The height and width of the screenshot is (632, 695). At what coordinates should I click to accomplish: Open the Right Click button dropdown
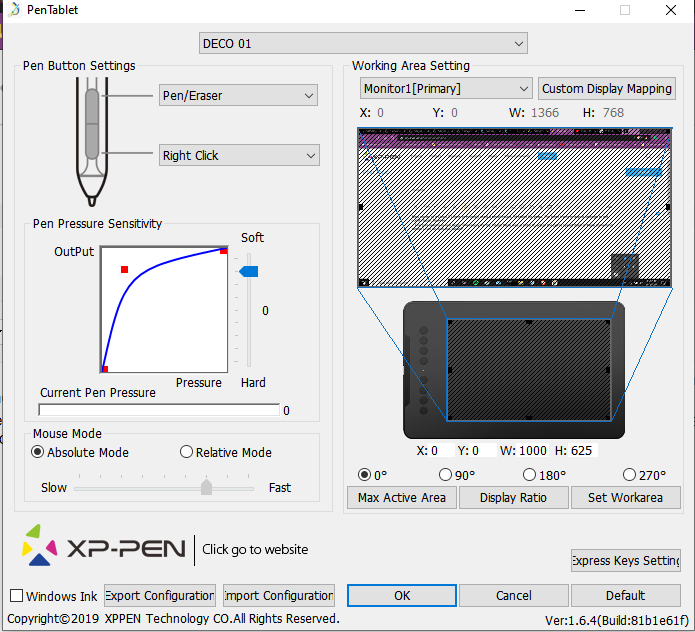point(239,156)
